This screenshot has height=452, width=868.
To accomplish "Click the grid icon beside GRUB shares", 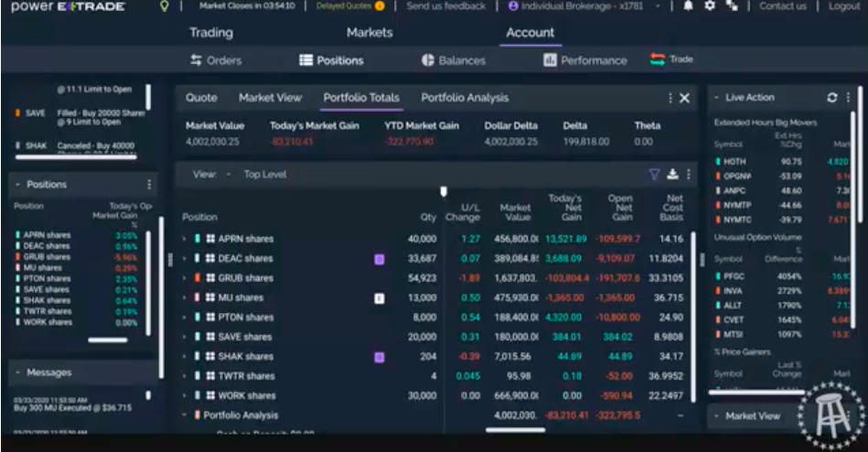I will tap(210, 278).
